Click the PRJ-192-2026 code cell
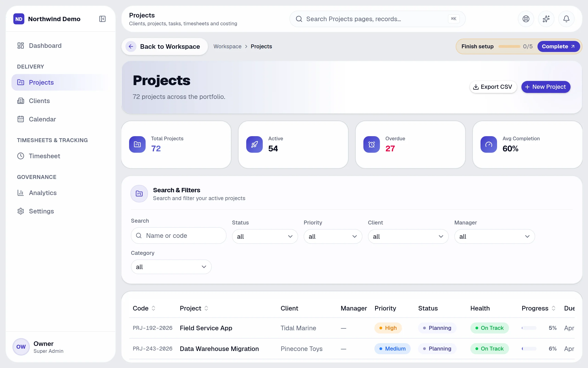588x368 pixels. tap(152, 328)
